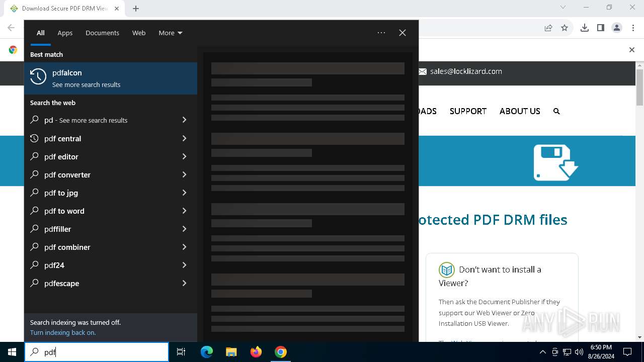
Task: Expand the 'pdf converter' result arrow
Action: pyautogui.click(x=184, y=174)
